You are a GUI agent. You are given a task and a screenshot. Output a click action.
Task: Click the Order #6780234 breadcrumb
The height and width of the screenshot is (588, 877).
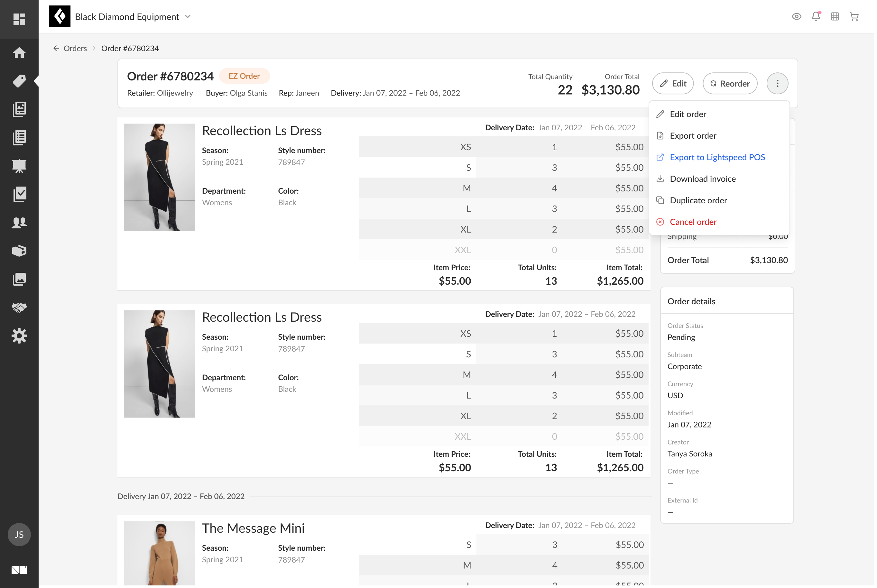pos(130,48)
